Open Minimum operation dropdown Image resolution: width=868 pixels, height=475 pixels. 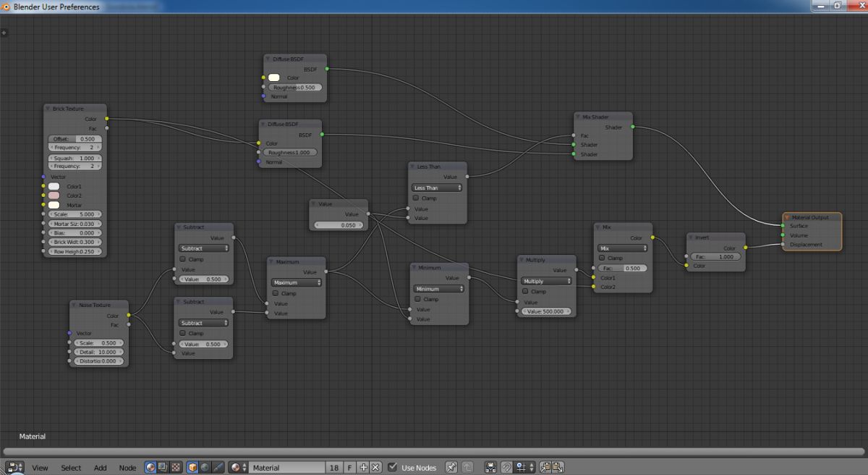tap(438, 288)
